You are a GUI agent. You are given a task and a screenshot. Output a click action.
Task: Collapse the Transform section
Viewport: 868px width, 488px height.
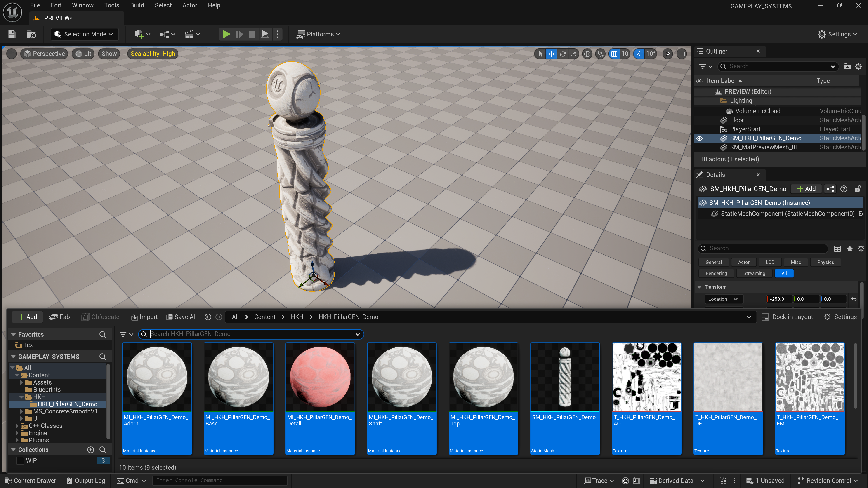pyautogui.click(x=700, y=287)
